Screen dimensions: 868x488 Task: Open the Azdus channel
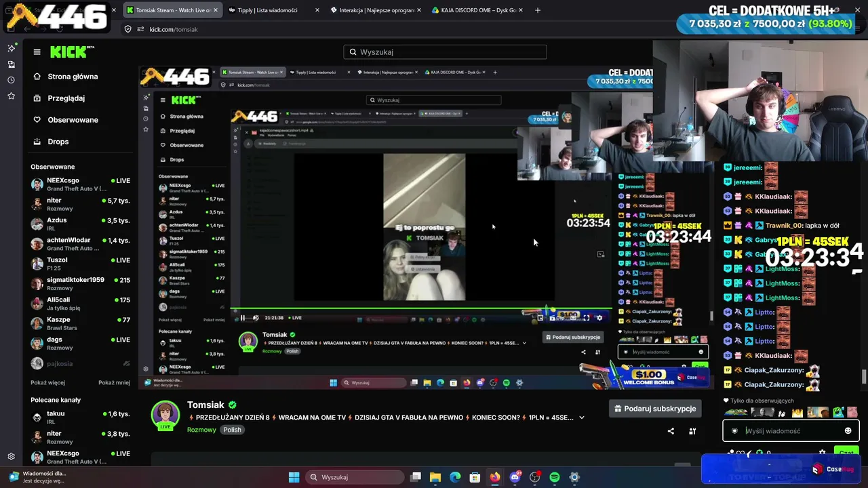pos(80,224)
